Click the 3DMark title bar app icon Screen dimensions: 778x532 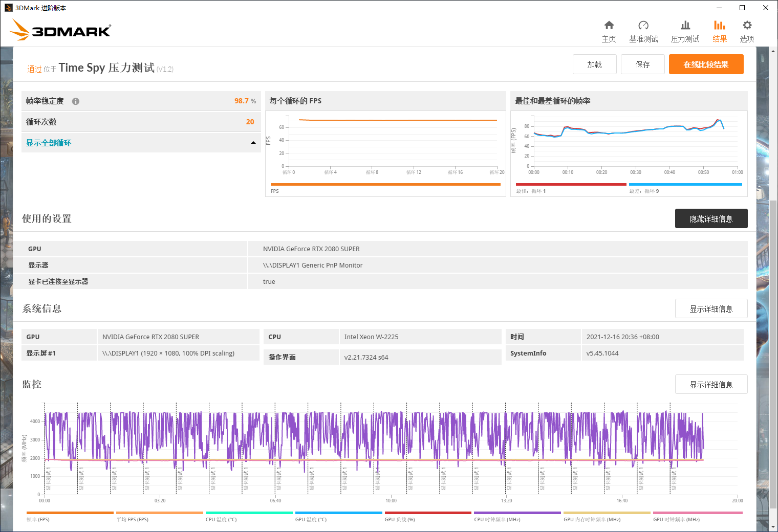point(8,8)
